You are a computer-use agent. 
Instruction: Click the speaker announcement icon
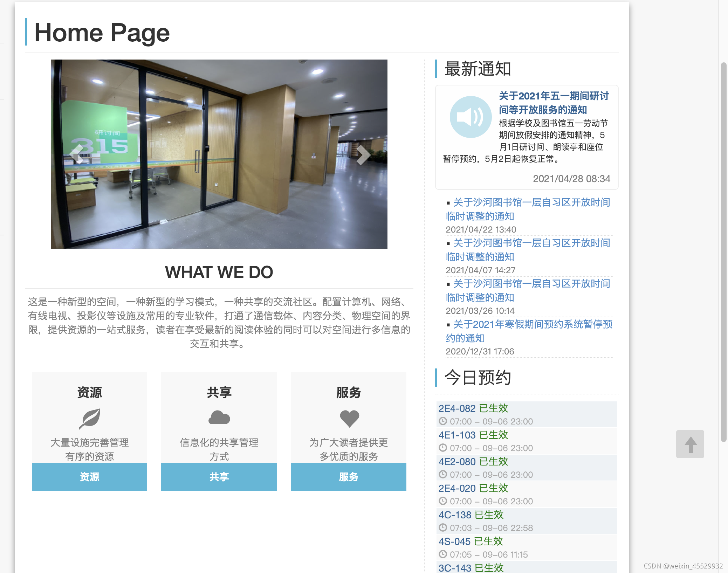point(470,117)
